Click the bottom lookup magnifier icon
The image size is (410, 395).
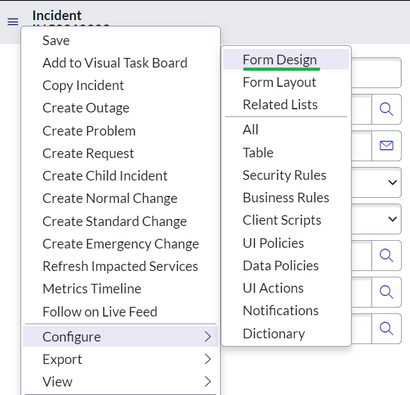pos(386,329)
